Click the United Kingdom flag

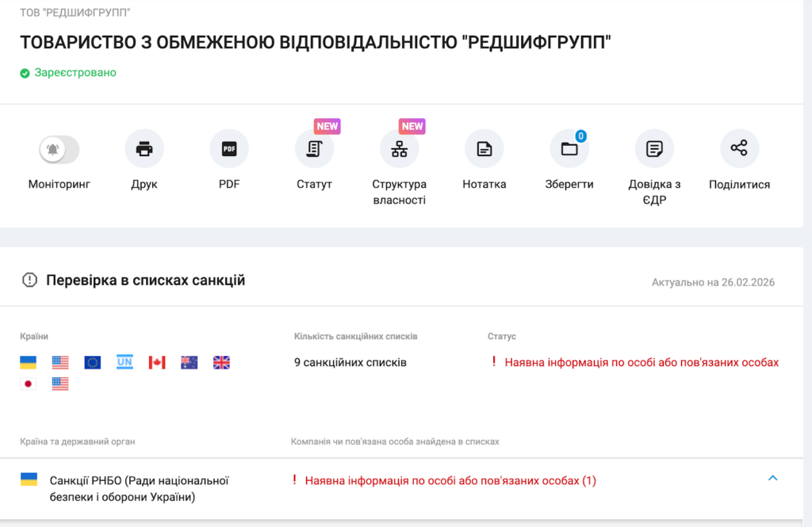(221, 363)
